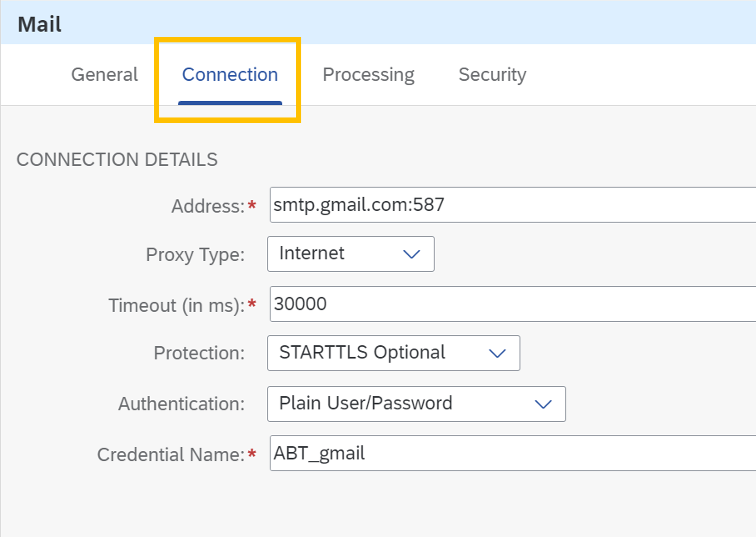Switch to the General tab
The height and width of the screenshot is (537, 756).
coord(104,75)
